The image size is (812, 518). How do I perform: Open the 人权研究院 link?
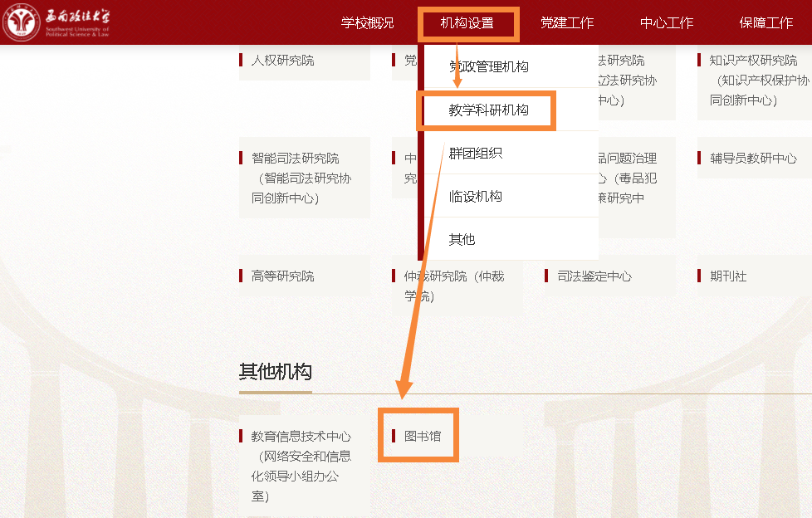pyautogui.click(x=283, y=60)
